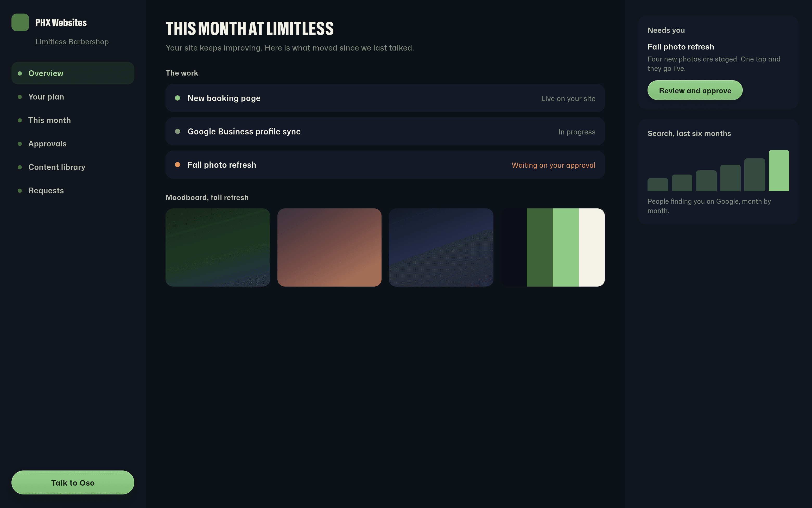
Task: Open Google Business profile sync row
Action: coord(385,131)
